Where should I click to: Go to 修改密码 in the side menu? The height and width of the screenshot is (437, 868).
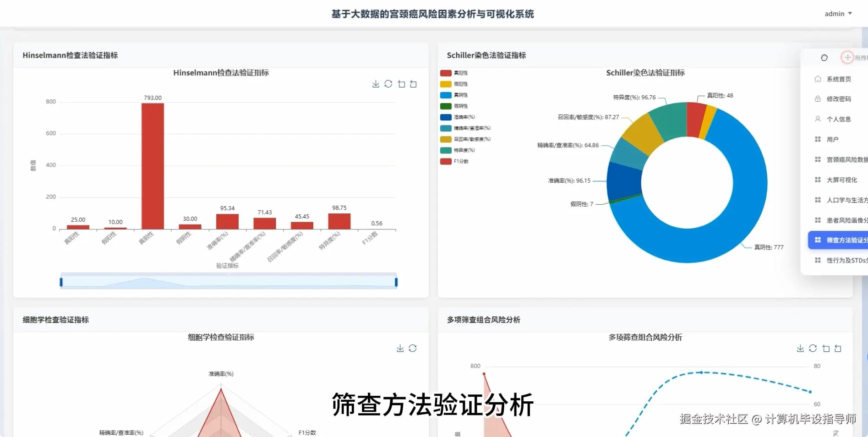838,98
